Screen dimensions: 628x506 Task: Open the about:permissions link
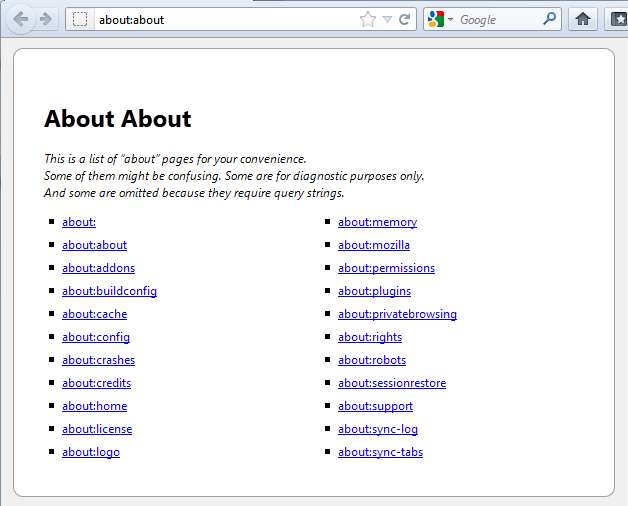coord(386,268)
